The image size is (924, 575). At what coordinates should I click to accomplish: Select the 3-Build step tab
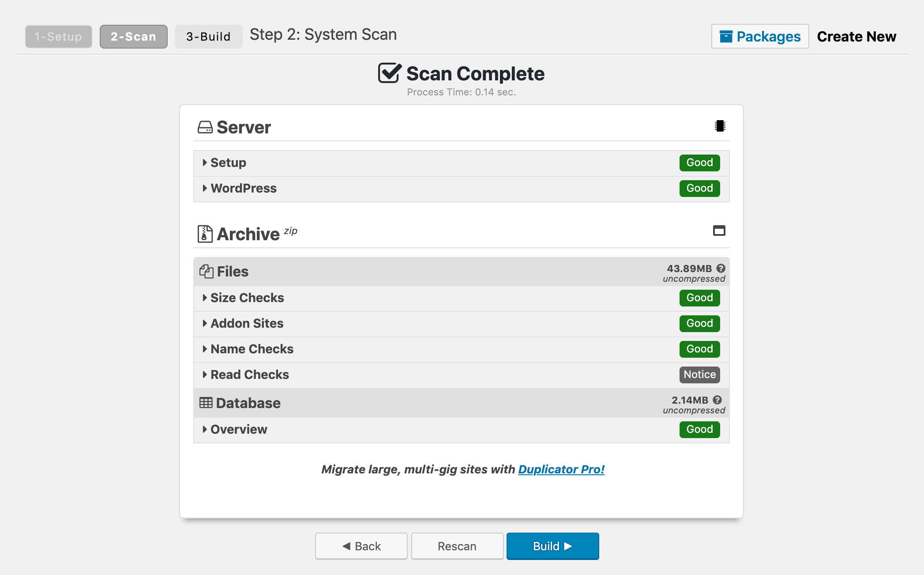(x=208, y=36)
